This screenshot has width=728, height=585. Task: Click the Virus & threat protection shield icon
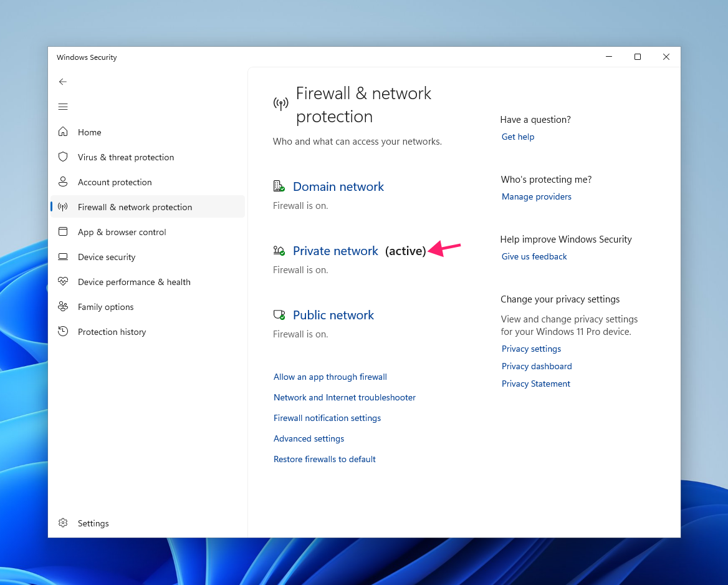click(x=63, y=157)
